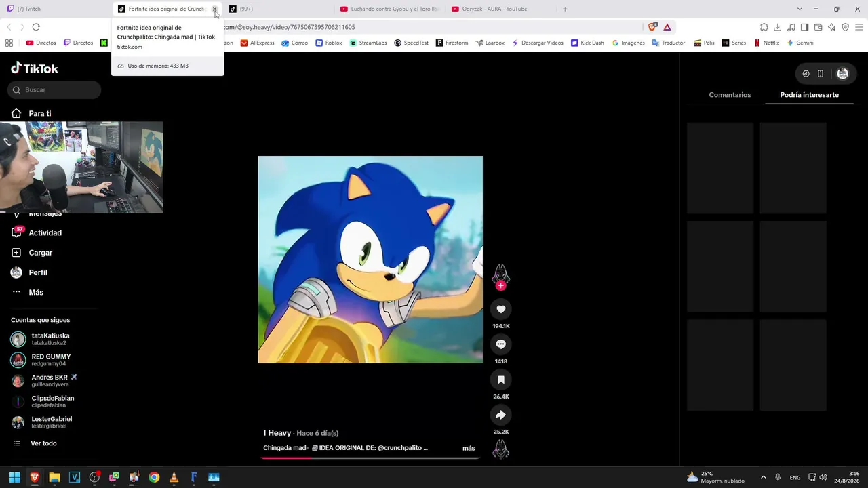Open the new tab plus button
This screenshot has width=868, height=488.
point(565,9)
